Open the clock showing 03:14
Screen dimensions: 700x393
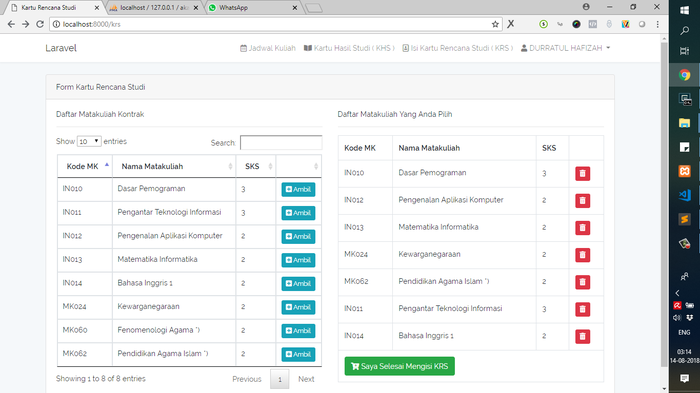tap(684, 356)
